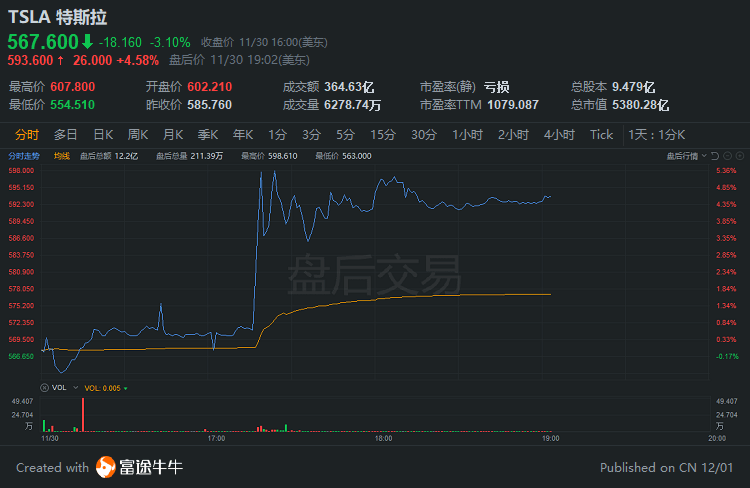Click the 19:00 time axis marker
This screenshot has height=488, width=750.
[x=551, y=438]
